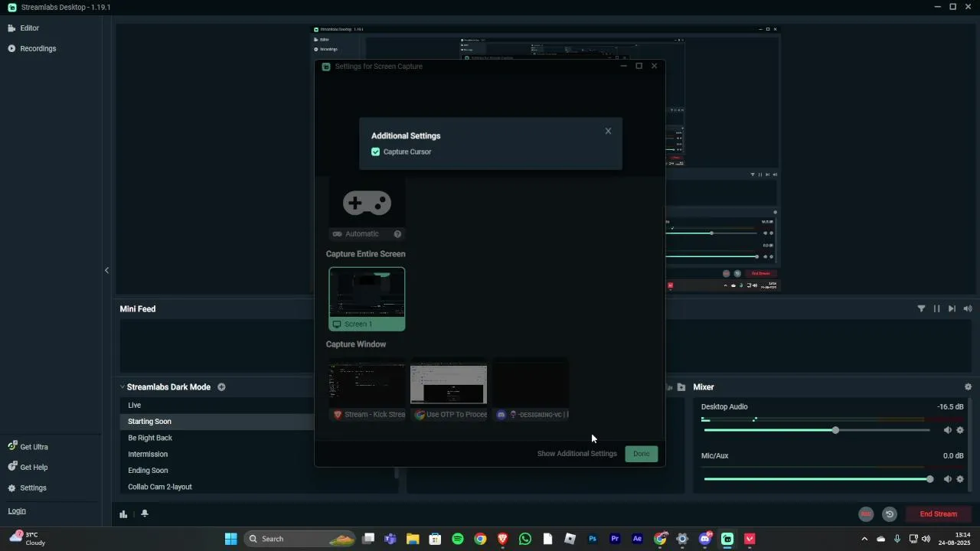The height and width of the screenshot is (551, 980).
Task: Click the taskbar Search box
Action: 300,540
